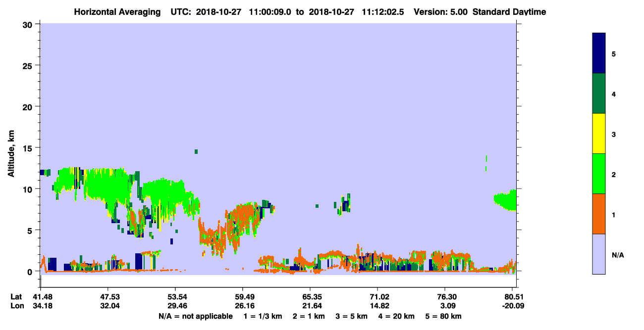Screen dimensions: 644x330
Task: Click legend text '2 = 1 km'
Action: (x=308, y=316)
